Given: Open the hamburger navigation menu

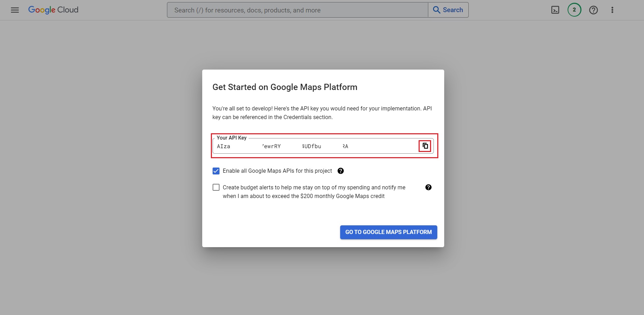Looking at the screenshot, I should coord(15,10).
